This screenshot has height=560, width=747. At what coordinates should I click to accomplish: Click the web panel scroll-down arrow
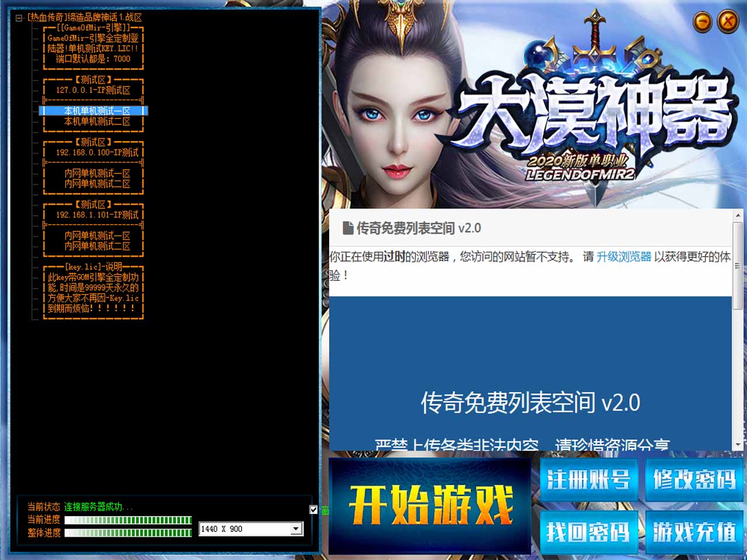(738, 444)
